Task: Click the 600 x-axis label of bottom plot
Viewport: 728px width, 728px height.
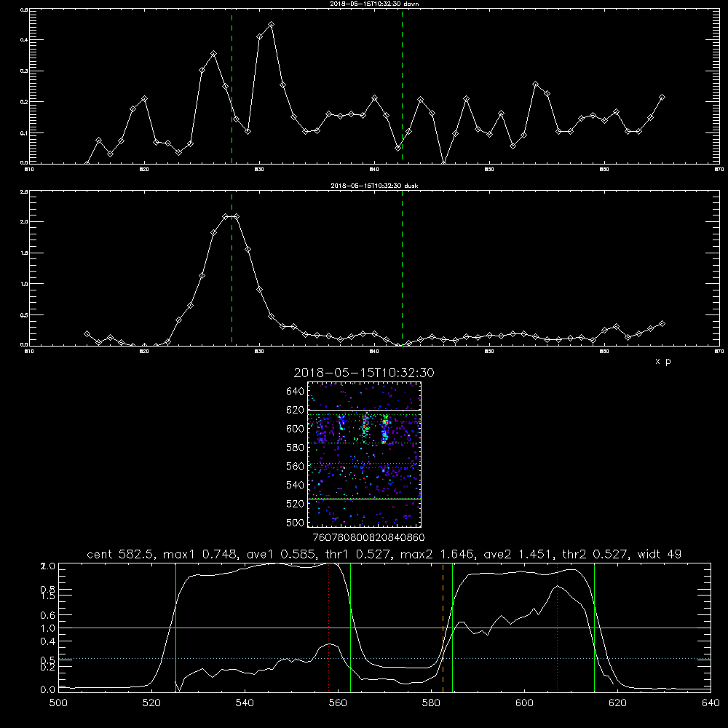Action: (x=524, y=703)
